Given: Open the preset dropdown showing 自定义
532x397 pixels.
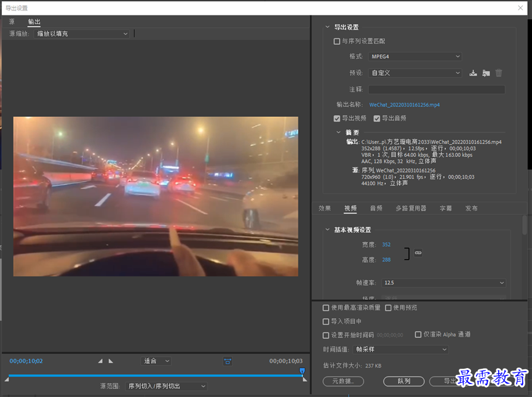Looking at the screenshot, I should point(415,73).
